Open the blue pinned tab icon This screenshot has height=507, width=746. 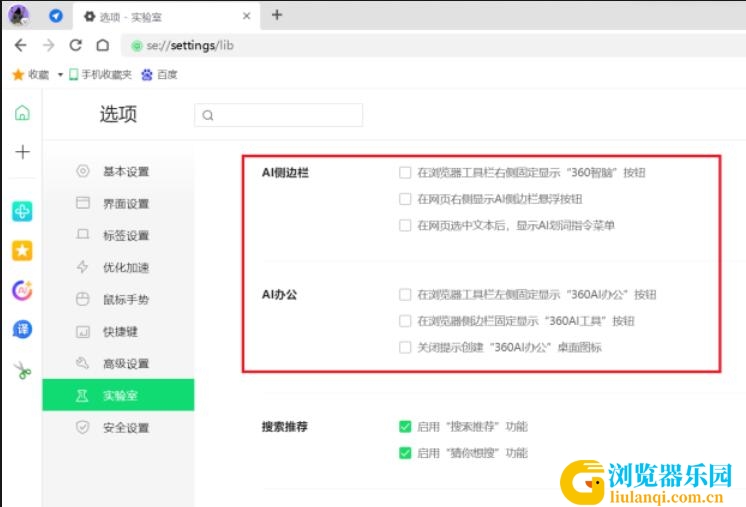click(x=56, y=16)
